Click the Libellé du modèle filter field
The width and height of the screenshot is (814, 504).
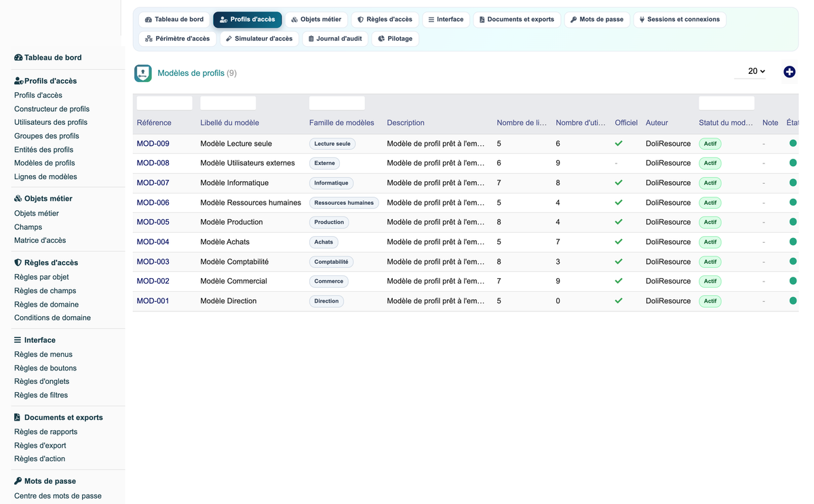click(x=228, y=103)
